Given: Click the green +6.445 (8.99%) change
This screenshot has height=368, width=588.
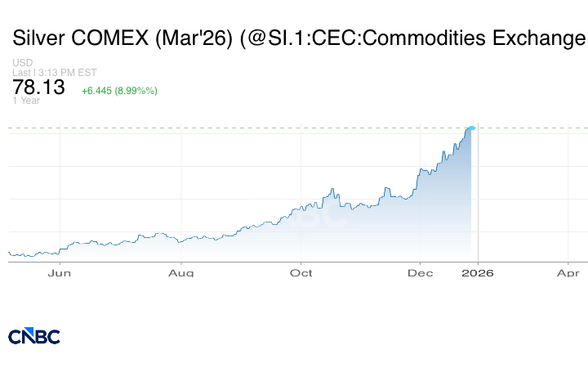Looking at the screenshot, I should coord(119,91).
